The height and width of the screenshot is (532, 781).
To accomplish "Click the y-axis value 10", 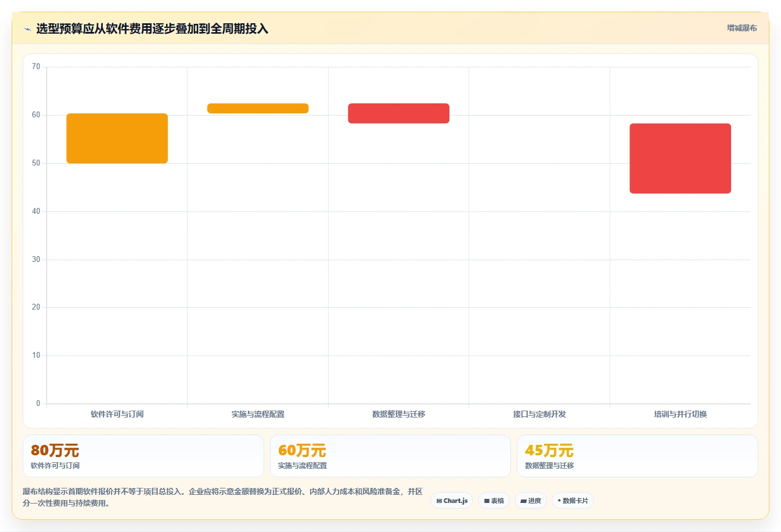I will point(36,355).
